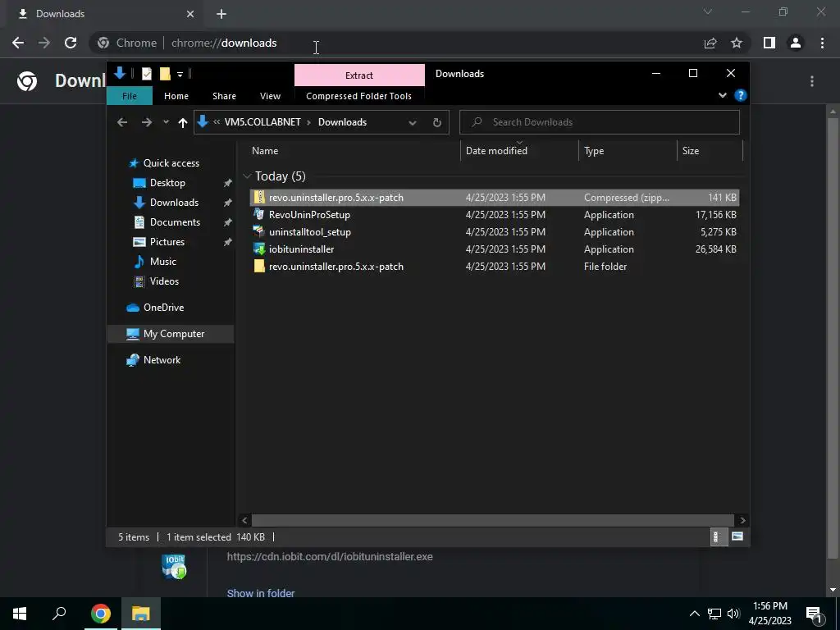Open OneDrive in navigation pane
The image size is (840, 630).
[163, 308]
